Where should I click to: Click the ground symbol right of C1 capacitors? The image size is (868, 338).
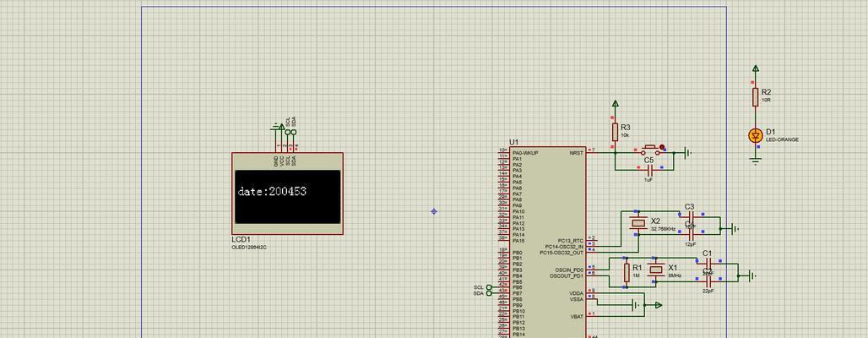(x=751, y=275)
